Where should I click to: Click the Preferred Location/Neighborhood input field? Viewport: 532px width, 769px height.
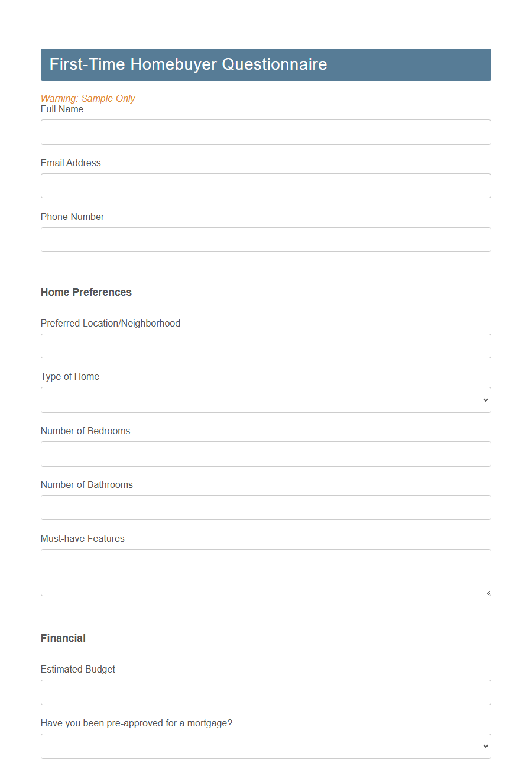[265, 346]
